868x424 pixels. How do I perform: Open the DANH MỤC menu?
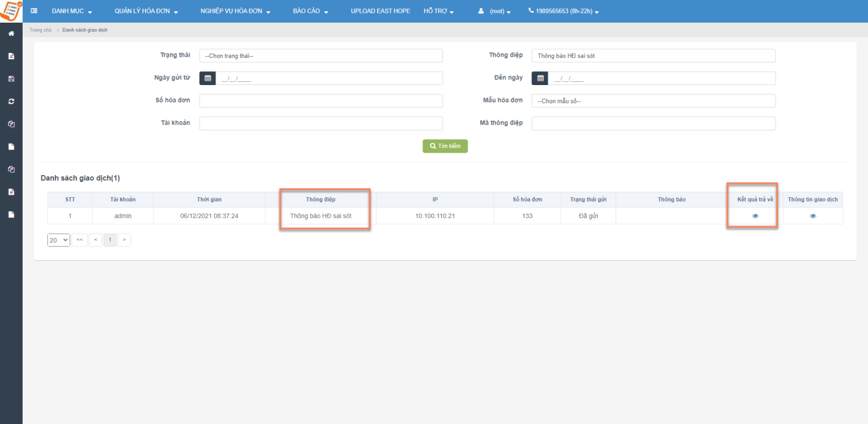point(72,11)
